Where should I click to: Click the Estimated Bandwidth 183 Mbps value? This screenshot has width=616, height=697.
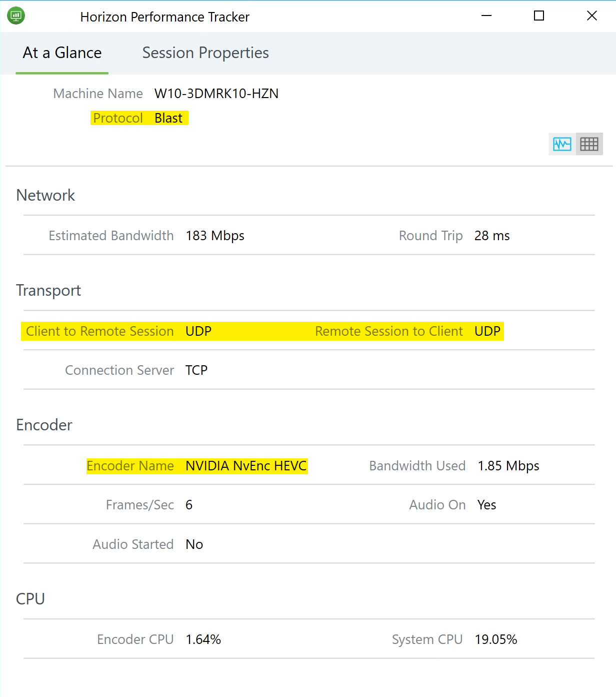coord(215,236)
